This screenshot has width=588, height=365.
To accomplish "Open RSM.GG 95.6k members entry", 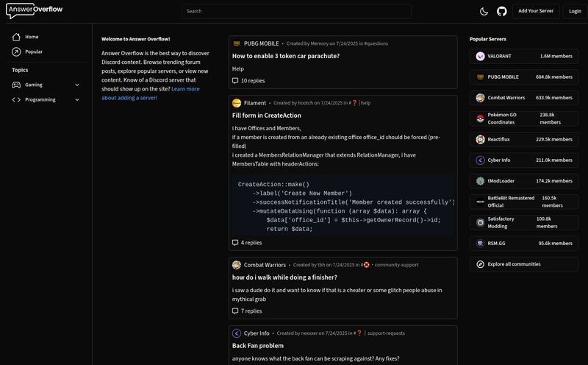I will pyautogui.click(x=524, y=244).
